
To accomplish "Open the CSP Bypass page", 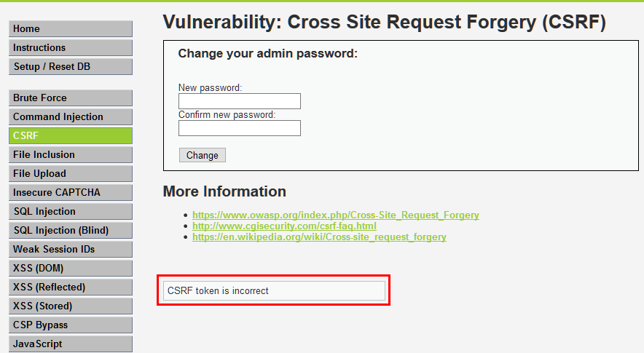I will click(71, 325).
